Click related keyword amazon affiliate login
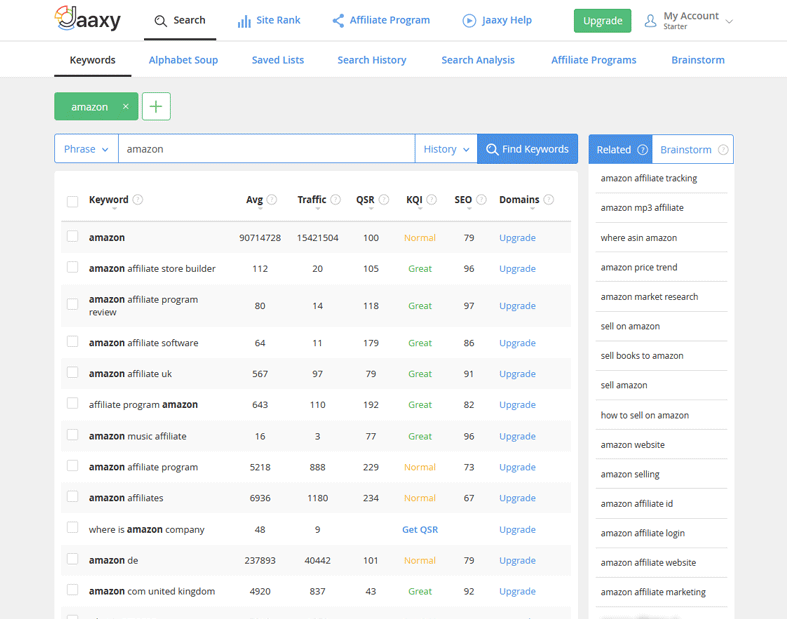The image size is (787, 619). click(642, 533)
